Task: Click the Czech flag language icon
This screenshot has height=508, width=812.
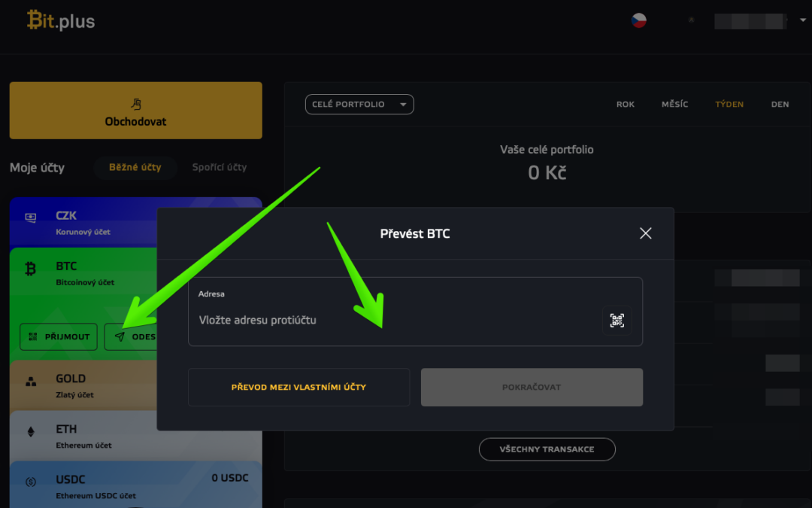Action: point(638,20)
